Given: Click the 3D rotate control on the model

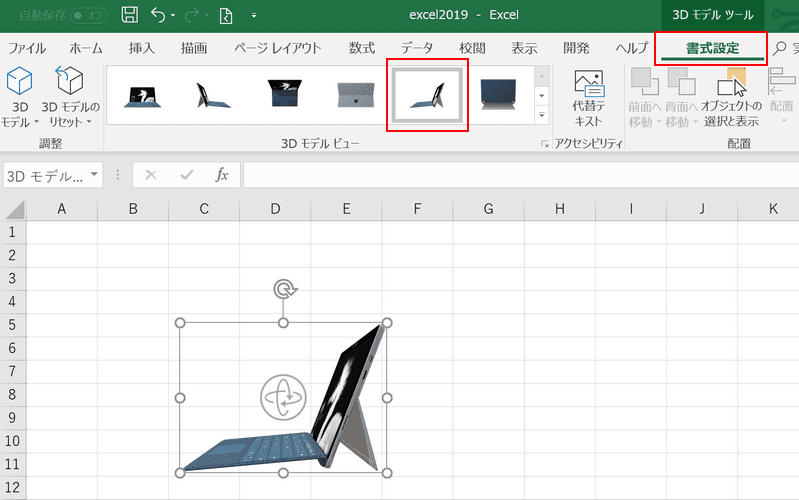Looking at the screenshot, I should [283, 398].
